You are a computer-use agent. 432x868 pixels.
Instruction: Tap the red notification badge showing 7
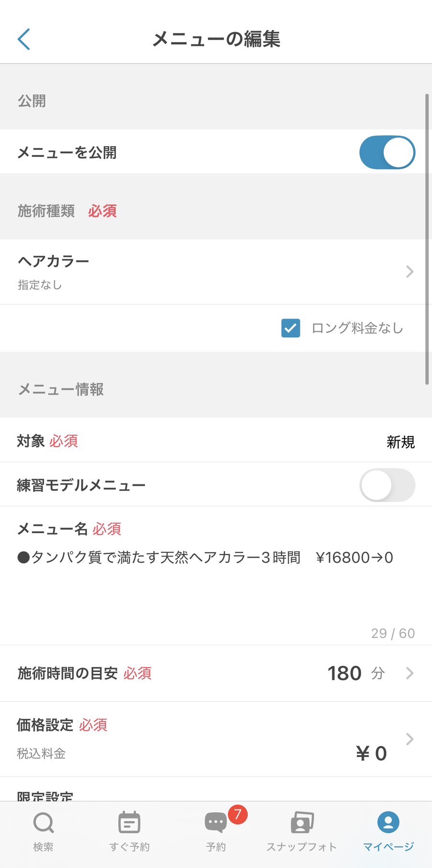coord(238,814)
